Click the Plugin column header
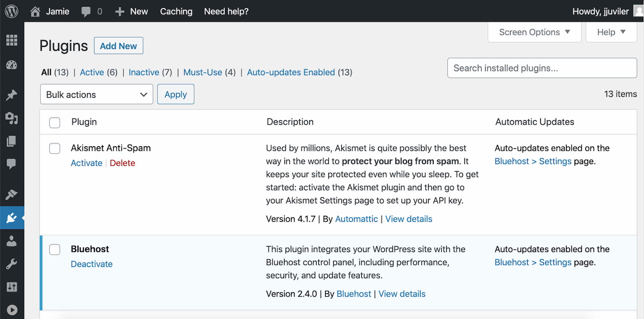The width and height of the screenshot is (644, 319). (84, 122)
